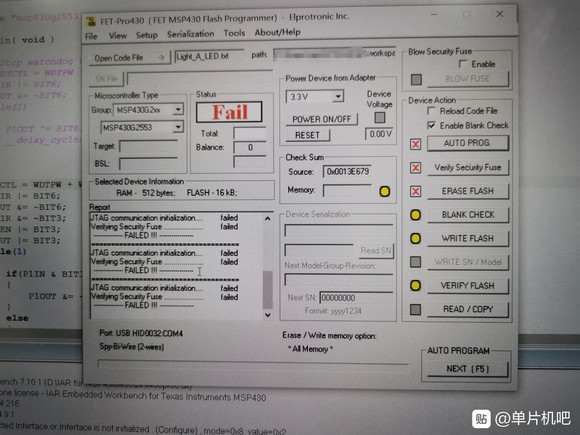Click the Report scrollbar up arrow
Image resolution: width=580 pixels, height=435 pixels.
point(267,219)
